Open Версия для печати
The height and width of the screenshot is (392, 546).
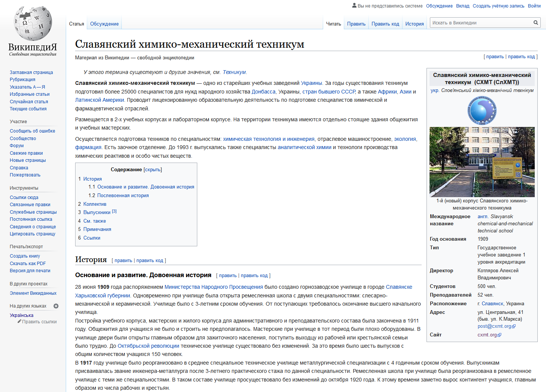(x=30, y=271)
